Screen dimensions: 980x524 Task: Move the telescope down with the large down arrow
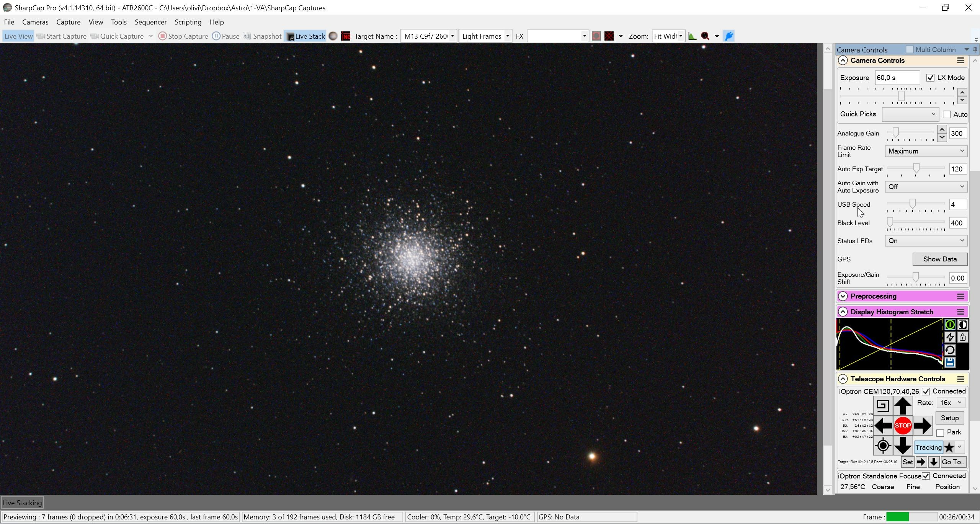pos(903,446)
